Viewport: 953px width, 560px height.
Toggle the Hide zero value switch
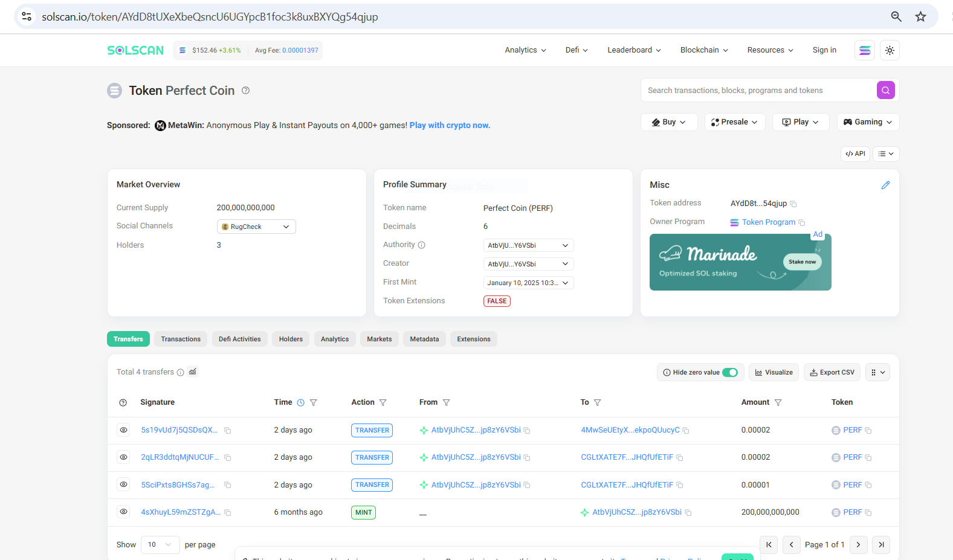coord(730,373)
